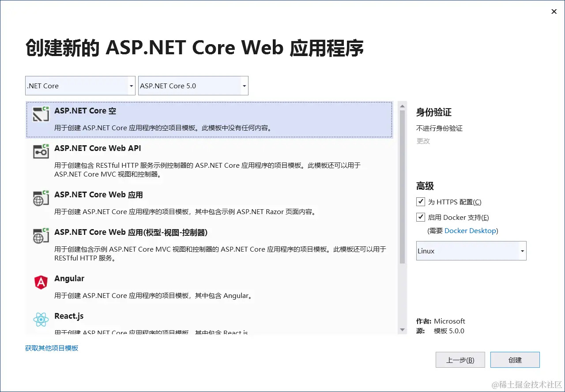Click the red Angular logo icon
The image size is (565, 392).
(41, 282)
